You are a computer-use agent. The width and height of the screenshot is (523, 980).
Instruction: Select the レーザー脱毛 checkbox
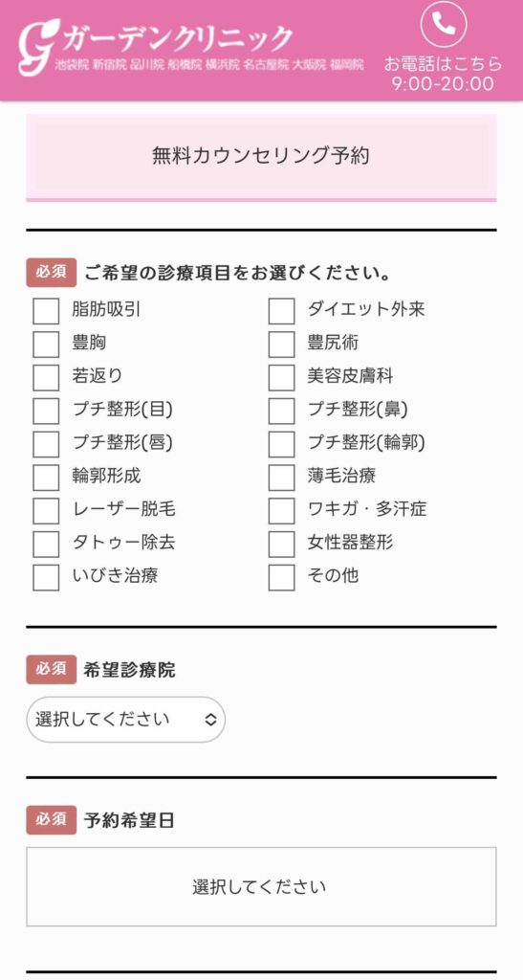pos(46,511)
